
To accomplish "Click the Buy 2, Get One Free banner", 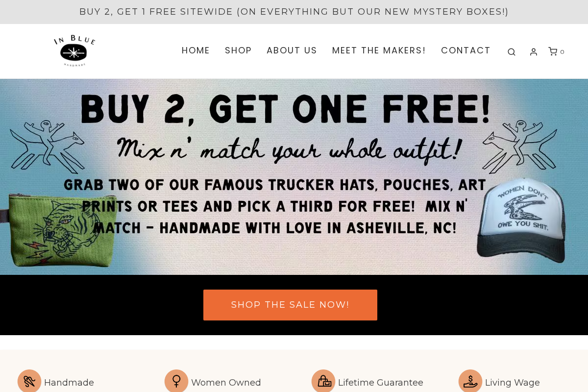I will point(294,177).
